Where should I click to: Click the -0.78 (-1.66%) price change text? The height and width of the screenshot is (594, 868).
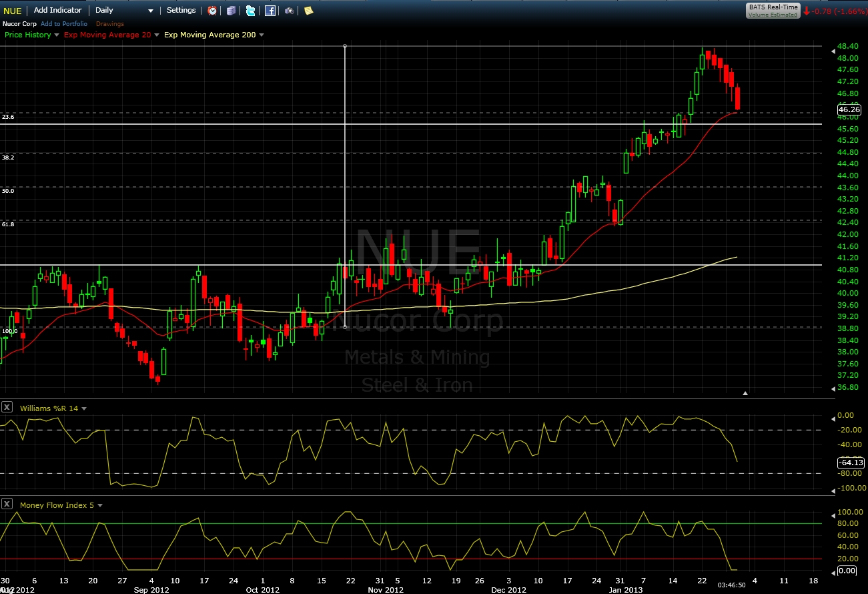(x=839, y=11)
